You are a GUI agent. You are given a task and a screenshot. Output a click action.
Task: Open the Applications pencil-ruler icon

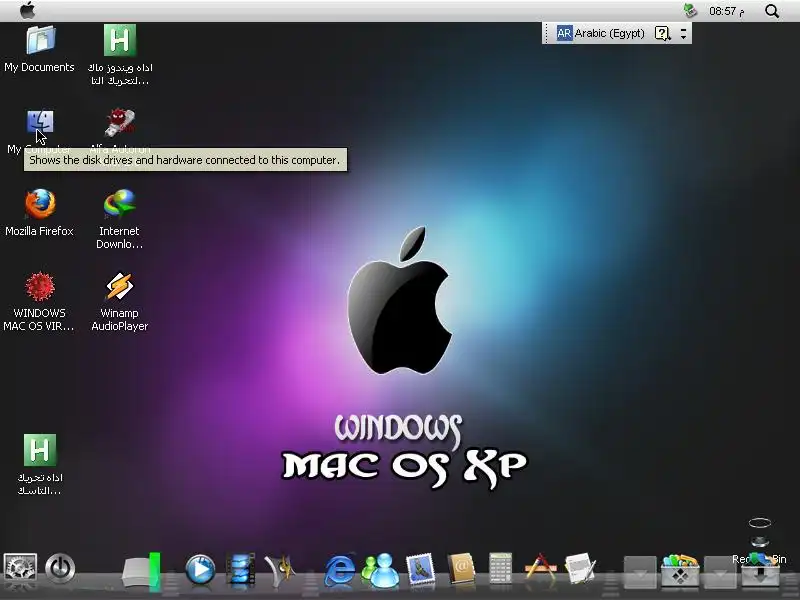[540, 568]
